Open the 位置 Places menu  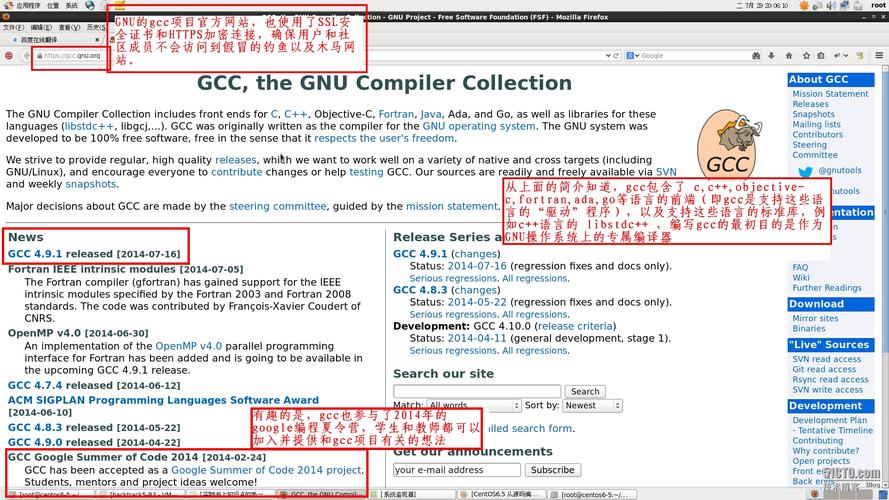point(53,5)
